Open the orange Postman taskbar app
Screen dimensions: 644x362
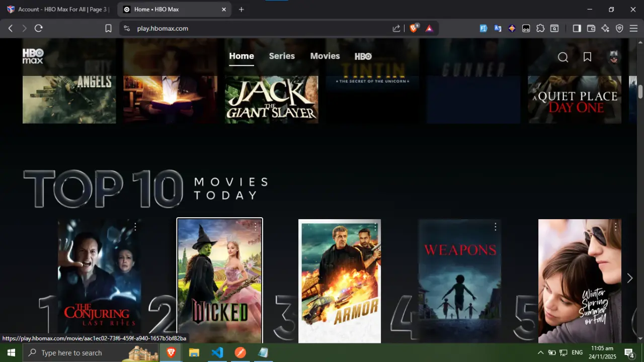240,352
